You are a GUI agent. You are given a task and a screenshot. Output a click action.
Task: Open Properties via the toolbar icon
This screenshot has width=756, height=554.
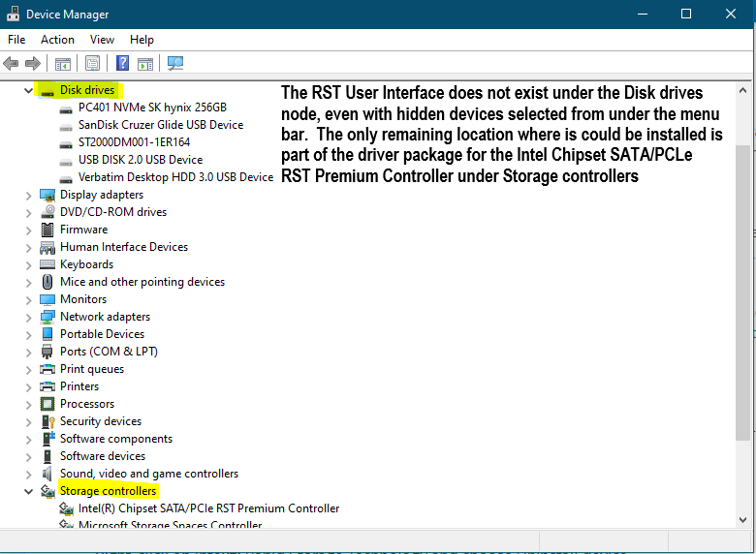tap(92, 64)
